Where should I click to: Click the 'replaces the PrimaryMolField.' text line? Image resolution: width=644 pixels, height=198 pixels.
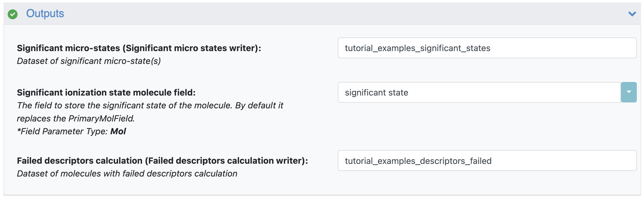(x=76, y=119)
